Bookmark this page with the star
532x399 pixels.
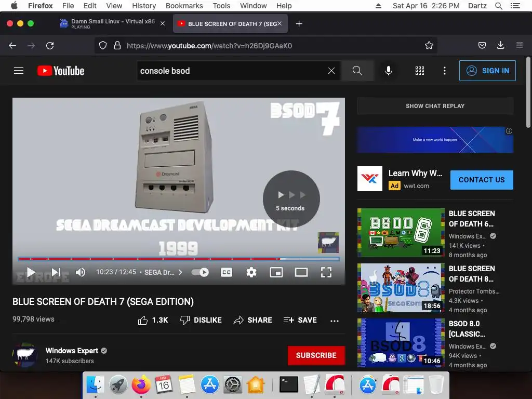pos(429,46)
